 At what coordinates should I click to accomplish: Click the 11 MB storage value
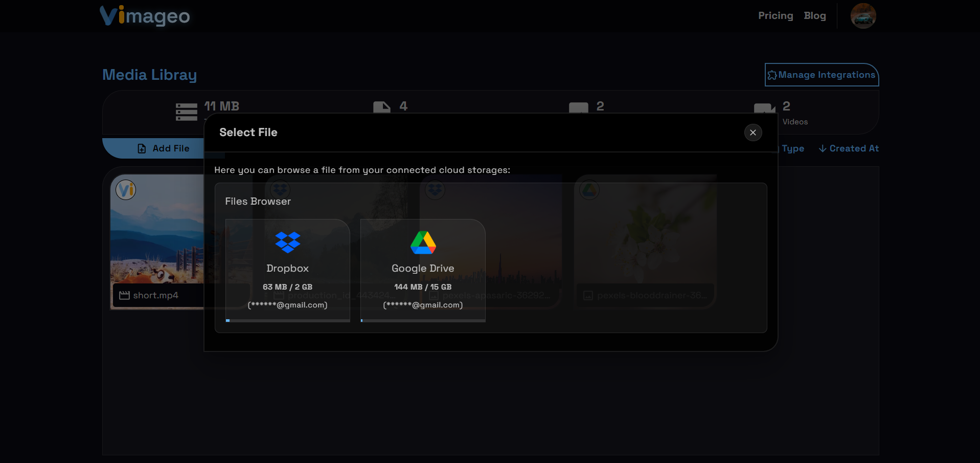click(222, 106)
